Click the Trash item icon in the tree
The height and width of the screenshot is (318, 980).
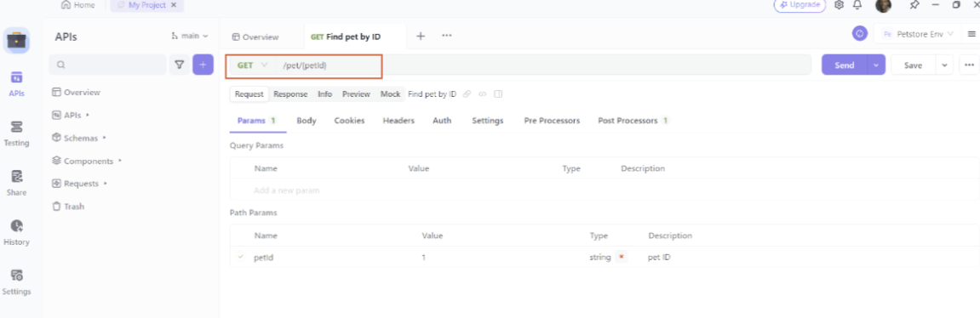click(57, 206)
